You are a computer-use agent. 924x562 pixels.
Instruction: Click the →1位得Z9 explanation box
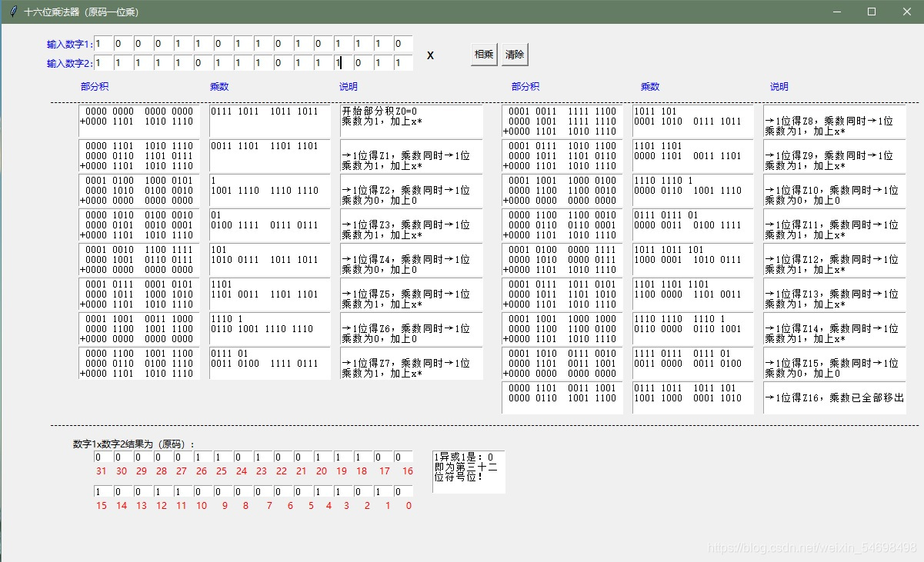coord(835,155)
